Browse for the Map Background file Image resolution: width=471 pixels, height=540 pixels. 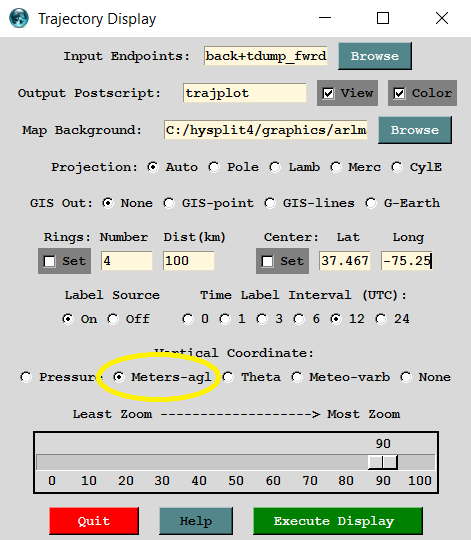(x=415, y=130)
